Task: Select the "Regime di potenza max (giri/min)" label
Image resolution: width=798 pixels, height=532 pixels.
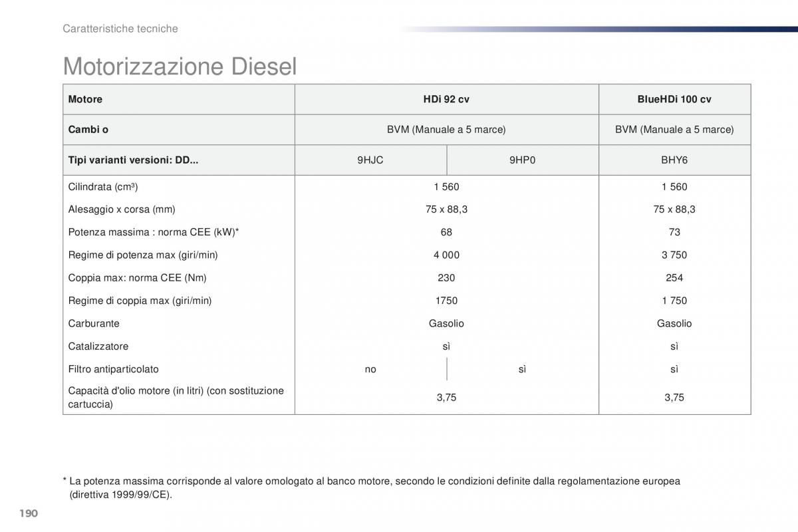Action: point(143,255)
